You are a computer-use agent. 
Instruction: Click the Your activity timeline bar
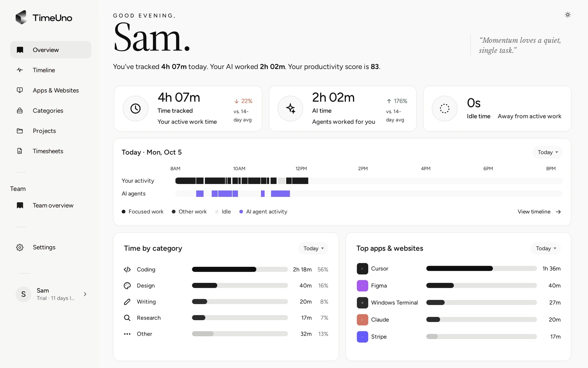(x=369, y=181)
